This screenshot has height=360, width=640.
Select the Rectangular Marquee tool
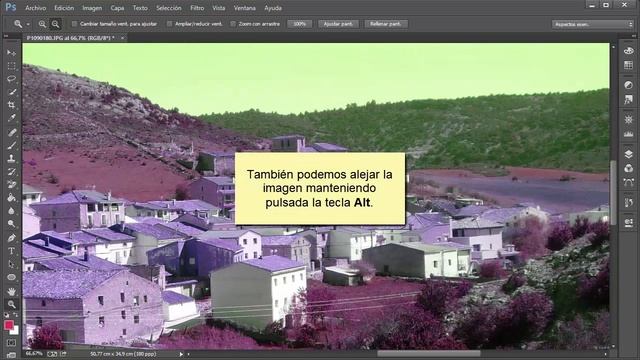tap(11, 66)
